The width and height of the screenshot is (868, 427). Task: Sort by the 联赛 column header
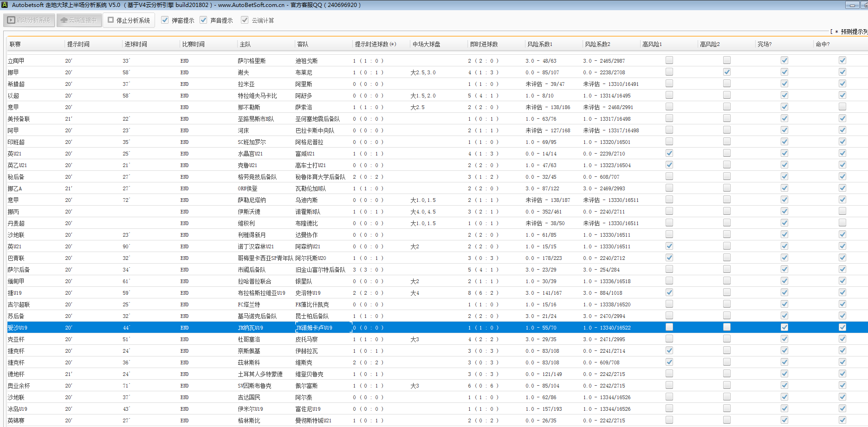(15, 44)
